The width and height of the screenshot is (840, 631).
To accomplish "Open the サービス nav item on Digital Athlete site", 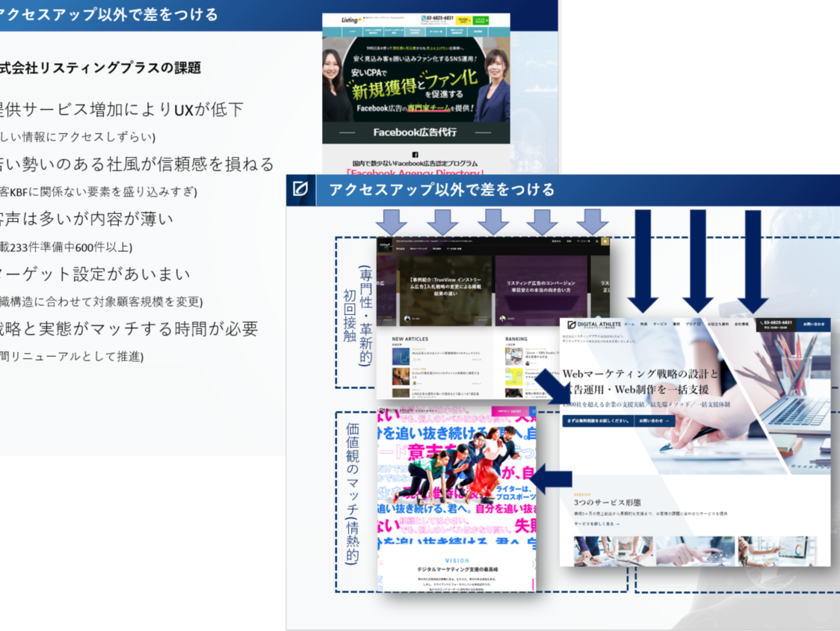I will (660, 324).
